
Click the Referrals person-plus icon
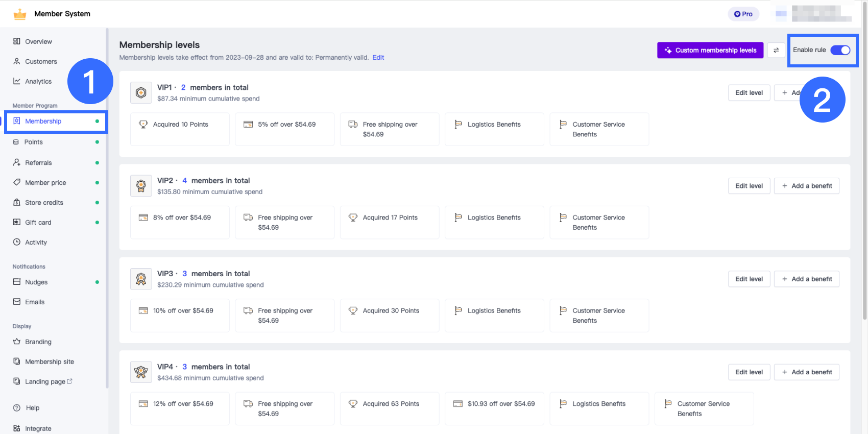[x=17, y=162]
